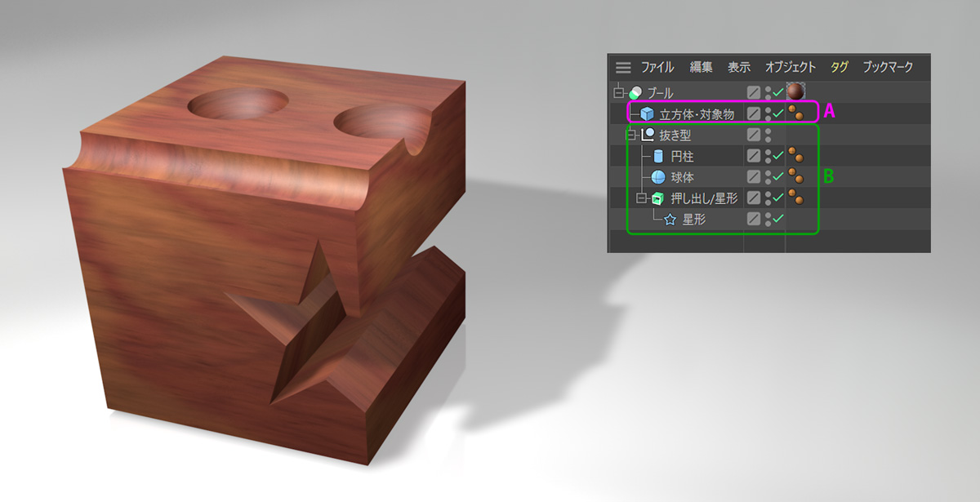Collapse the ブール hierarchy tree
Image resolution: width=980 pixels, height=502 pixels.
[619, 92]
